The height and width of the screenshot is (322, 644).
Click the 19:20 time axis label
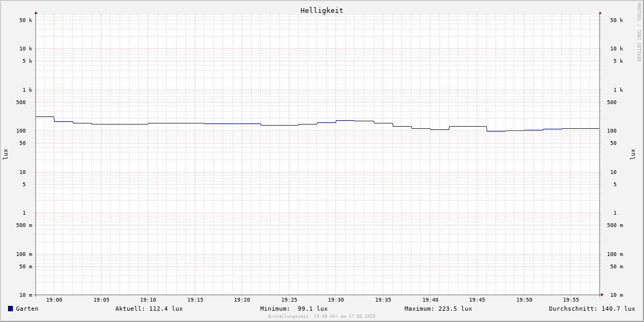click(242, 300)
